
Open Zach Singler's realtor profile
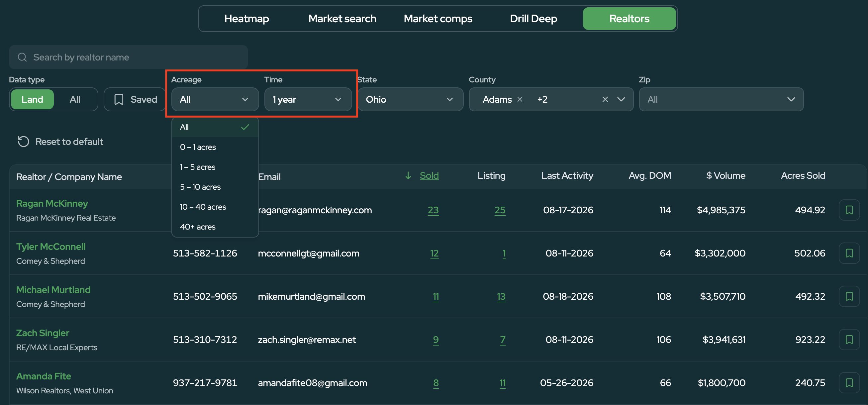(43, 333)
